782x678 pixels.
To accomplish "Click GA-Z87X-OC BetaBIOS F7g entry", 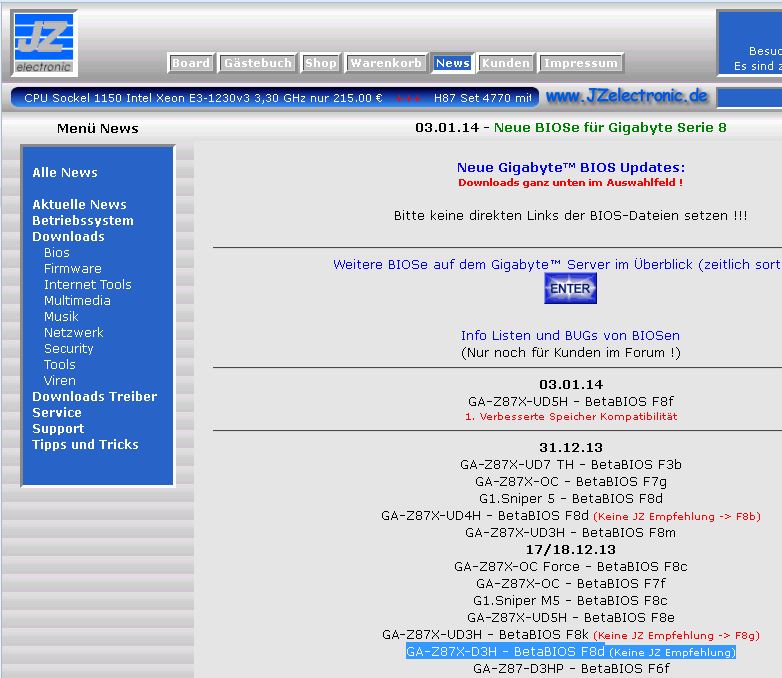I will [571, 481].
